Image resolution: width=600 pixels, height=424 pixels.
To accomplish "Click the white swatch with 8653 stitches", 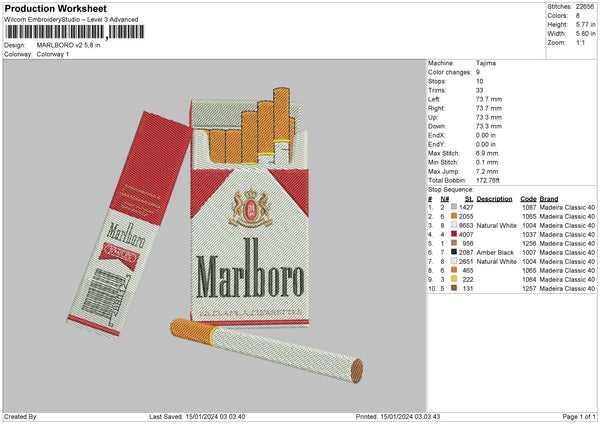I will [x=453, y=225].
